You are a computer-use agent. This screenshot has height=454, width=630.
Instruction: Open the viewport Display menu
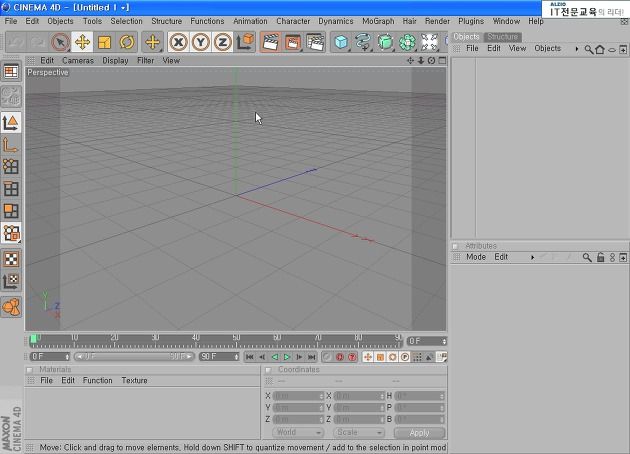tap(115, 61)
